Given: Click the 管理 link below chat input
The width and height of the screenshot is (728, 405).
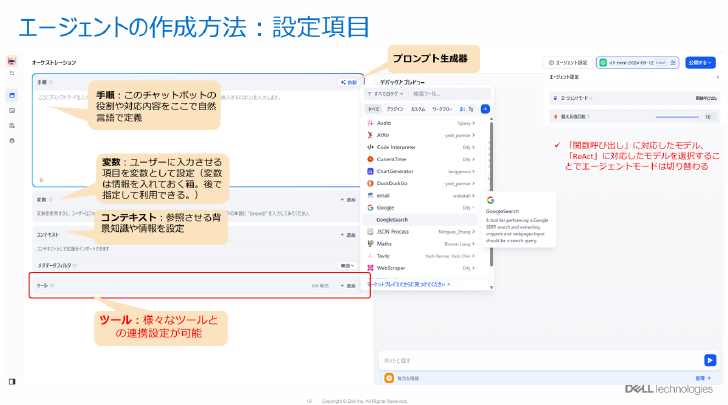Looking at the screenshot, I should point(703,378).
